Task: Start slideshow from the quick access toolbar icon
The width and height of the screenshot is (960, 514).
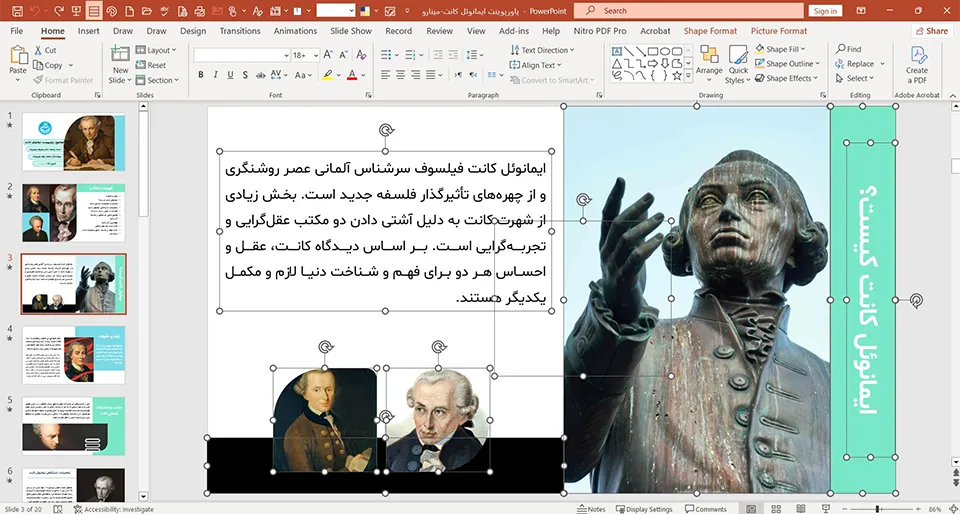Action: [76, 11]
